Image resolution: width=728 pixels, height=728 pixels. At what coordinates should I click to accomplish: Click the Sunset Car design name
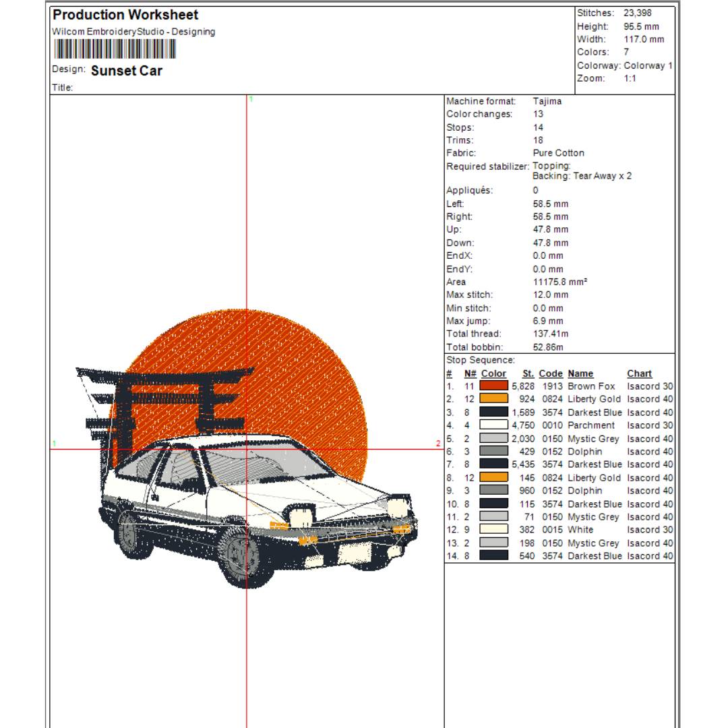point(127,71)
